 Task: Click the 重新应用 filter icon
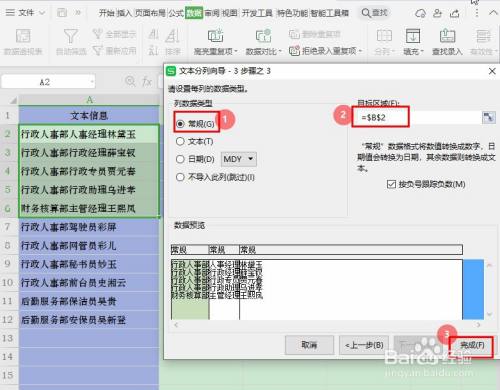point(97,50)
